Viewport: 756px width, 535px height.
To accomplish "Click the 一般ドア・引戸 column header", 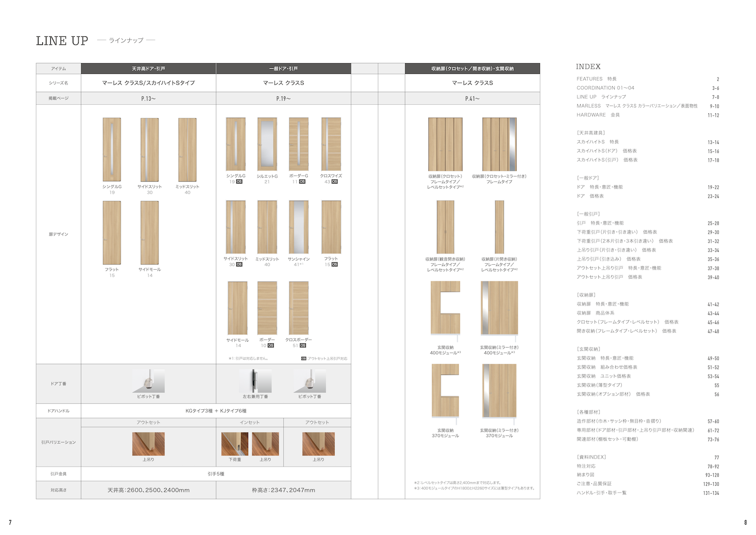I will pos(283,68).
